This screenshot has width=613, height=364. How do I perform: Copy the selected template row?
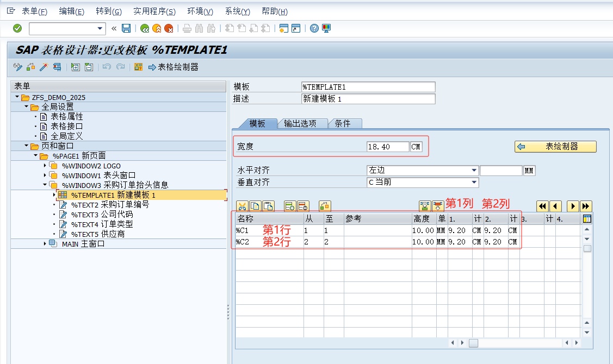(x=255, y=206)
